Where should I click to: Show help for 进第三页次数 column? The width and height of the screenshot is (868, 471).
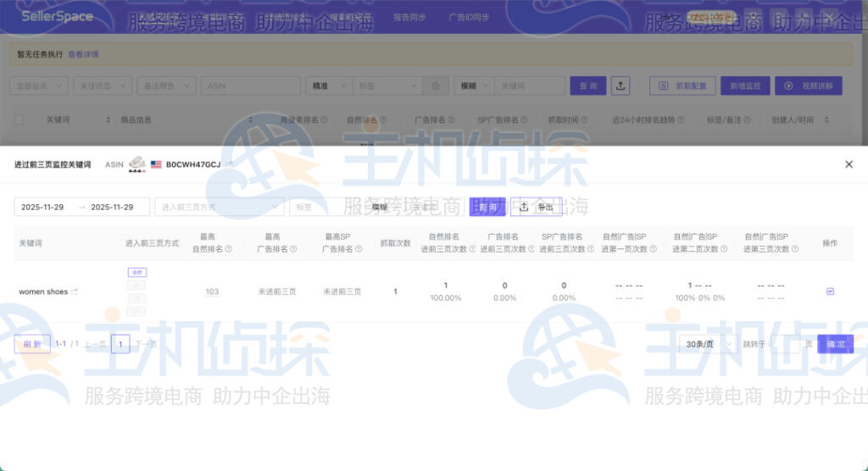click(795, 249)
